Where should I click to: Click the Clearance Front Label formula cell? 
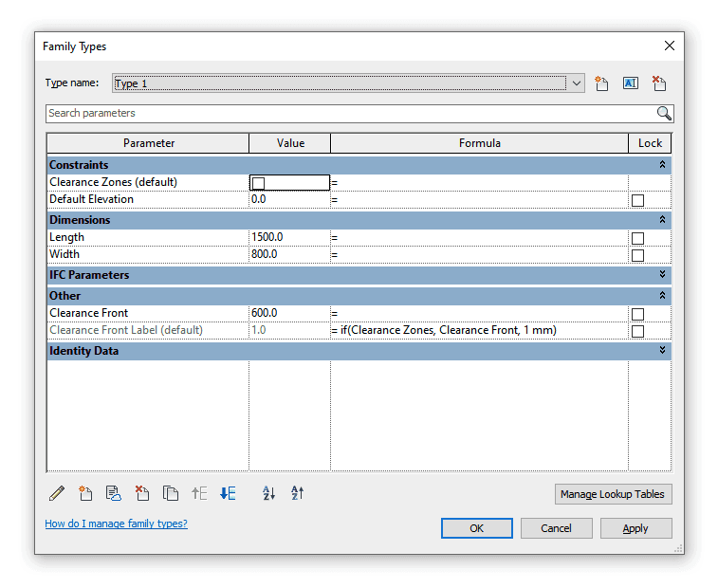click(479, 330)
